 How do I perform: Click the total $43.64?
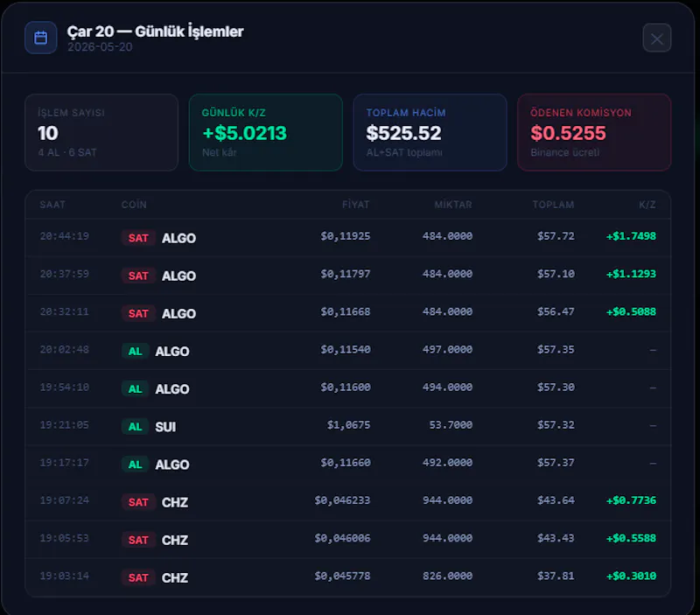556,500
